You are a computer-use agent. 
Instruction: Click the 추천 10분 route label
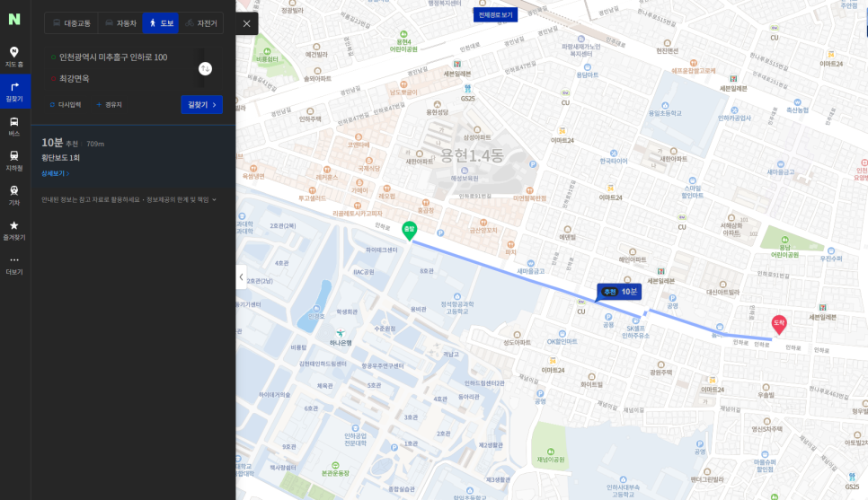(x=619, y=292)
